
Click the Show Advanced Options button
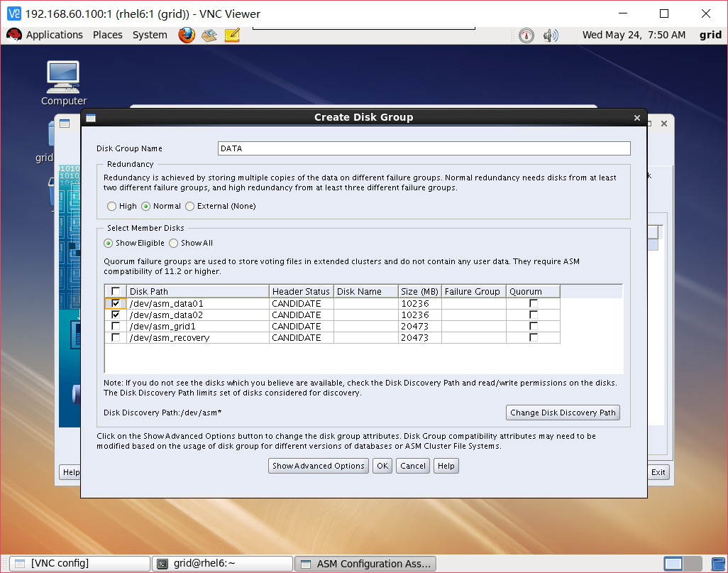(318, 466)
